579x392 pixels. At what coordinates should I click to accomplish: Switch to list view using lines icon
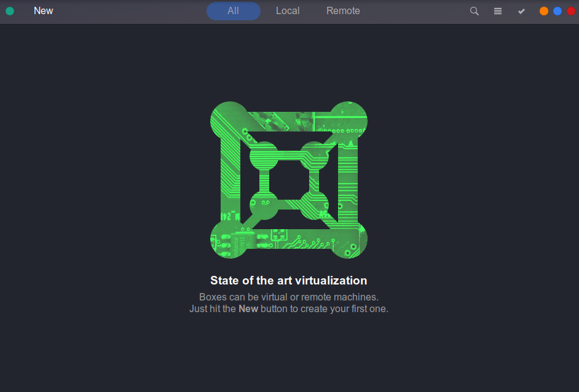point(498,11)
